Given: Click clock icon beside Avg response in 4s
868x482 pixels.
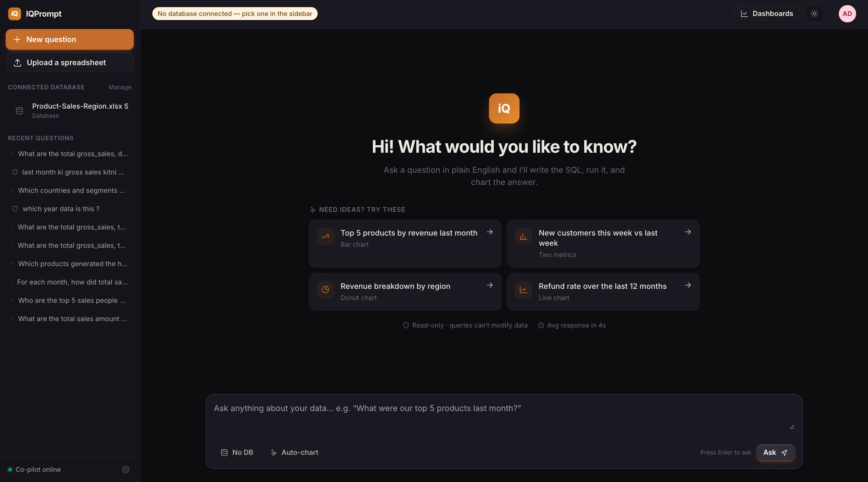Looking at the screenshot, I should coord(541,325).
